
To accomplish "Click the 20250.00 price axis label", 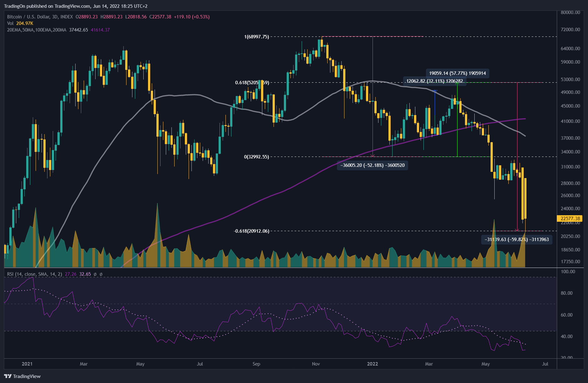I will [571, 236].
